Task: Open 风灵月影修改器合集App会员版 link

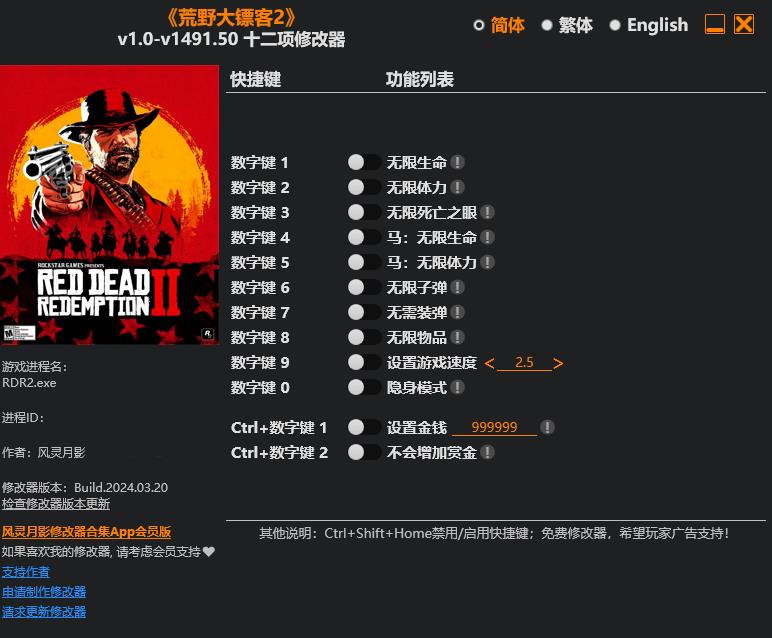Action: pyautogui.click(x=86, y=532)
